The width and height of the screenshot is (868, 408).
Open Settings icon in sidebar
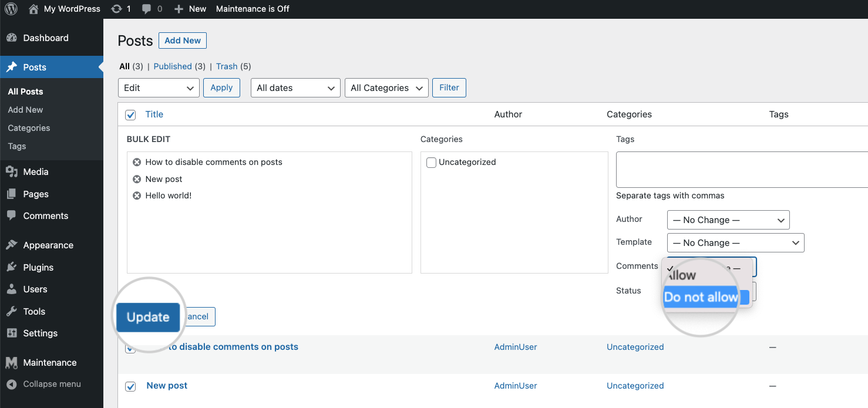coord(12,333)
